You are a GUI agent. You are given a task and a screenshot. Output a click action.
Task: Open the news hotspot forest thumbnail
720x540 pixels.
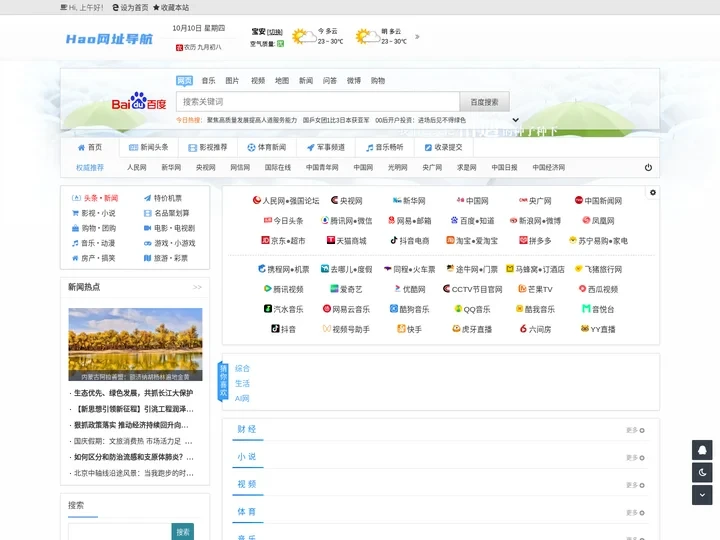pos(135,344)
